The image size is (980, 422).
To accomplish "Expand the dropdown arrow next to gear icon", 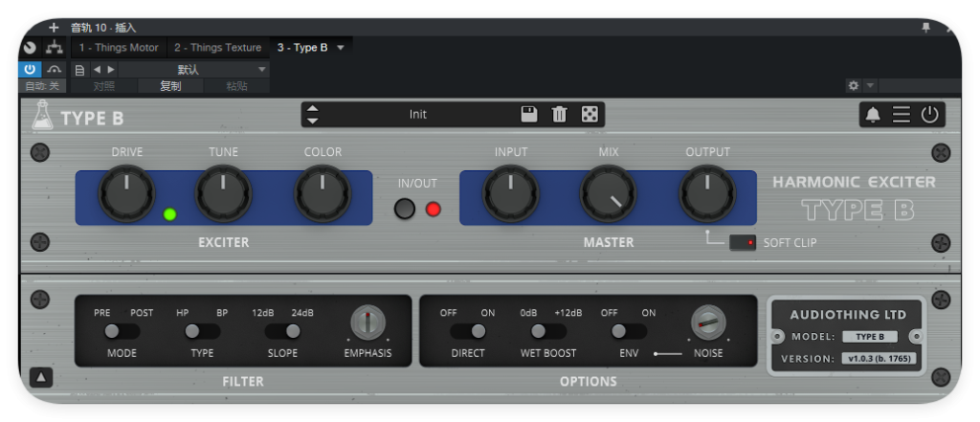I will (869, 86).
